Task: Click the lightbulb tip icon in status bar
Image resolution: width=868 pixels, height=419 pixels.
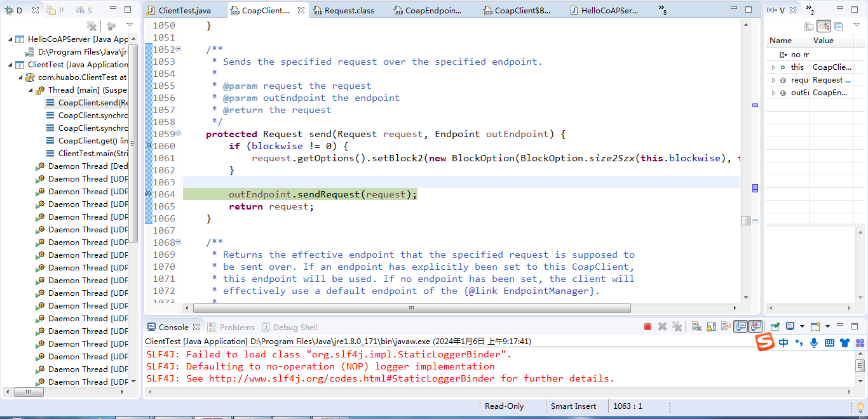Action: coord(861,407)
